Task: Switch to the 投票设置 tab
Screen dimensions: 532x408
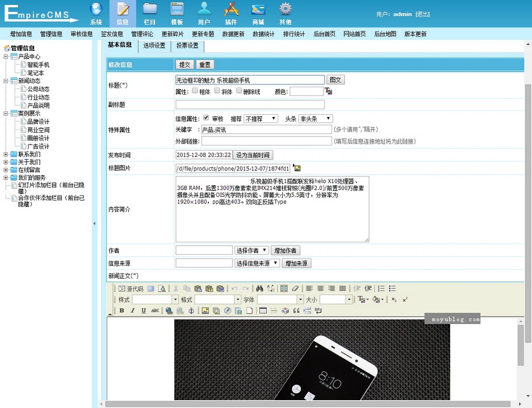Action: (x=187, y=45)
